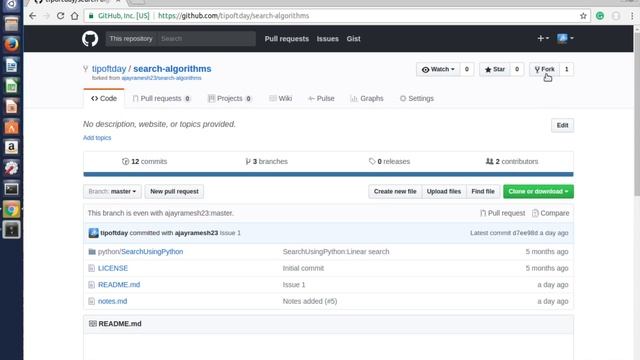Click the New pull request button
Viewport: 640px width, 360px height.
point(174,191)
